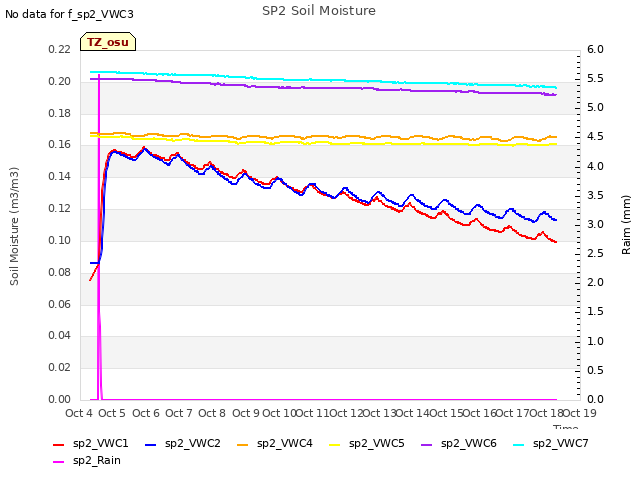Click the end of the red VWC1 line
The width and height of the screenshot is (640, 480).
tap(556, 242)
